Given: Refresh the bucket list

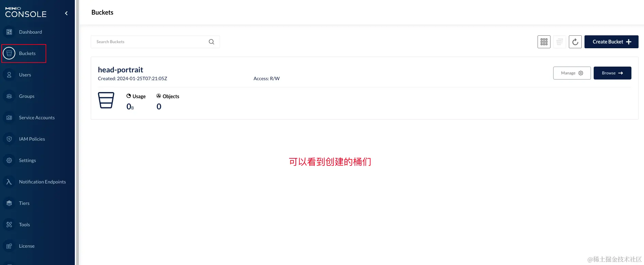Looking at the screenshot, I should (575, 42).
